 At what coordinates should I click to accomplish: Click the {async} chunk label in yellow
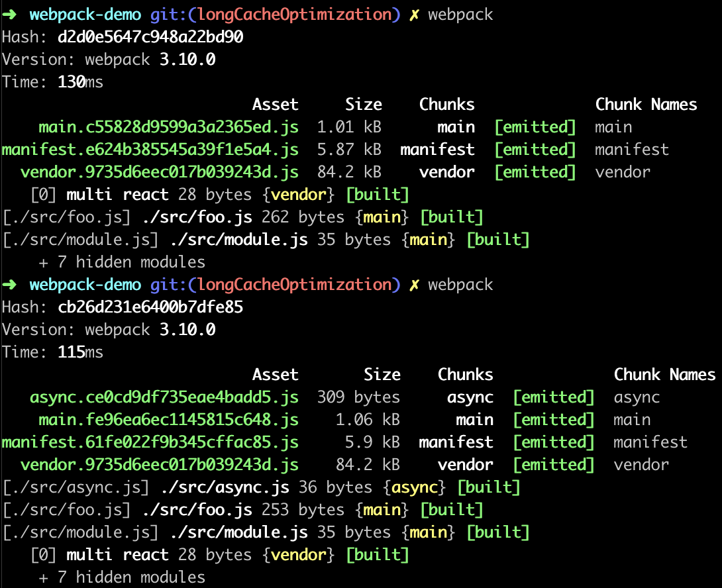pyautogui.click(x=414, y=487)
